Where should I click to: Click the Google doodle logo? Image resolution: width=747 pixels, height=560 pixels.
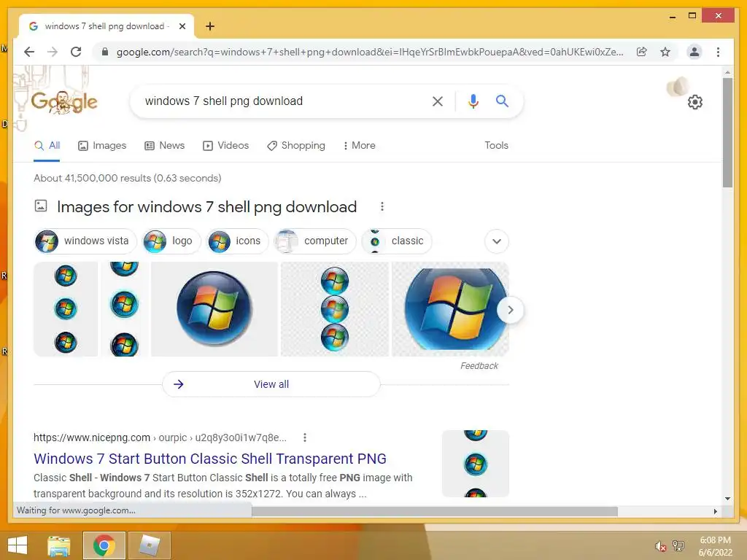click(64, 102)
